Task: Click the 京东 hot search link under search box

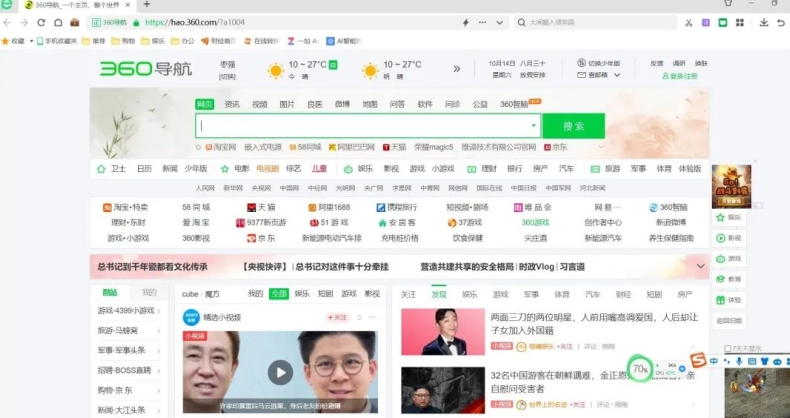Action: click(x=556, y=147)
